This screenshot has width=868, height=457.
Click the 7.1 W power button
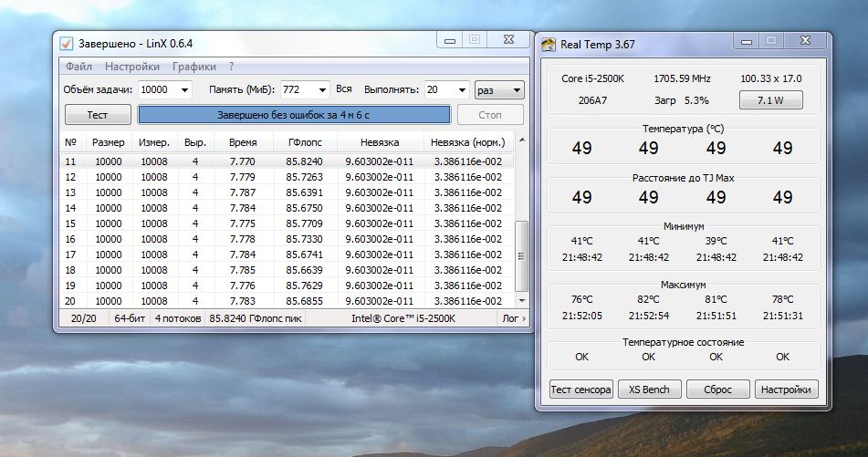pyautogui.click(x=770, y=100)
